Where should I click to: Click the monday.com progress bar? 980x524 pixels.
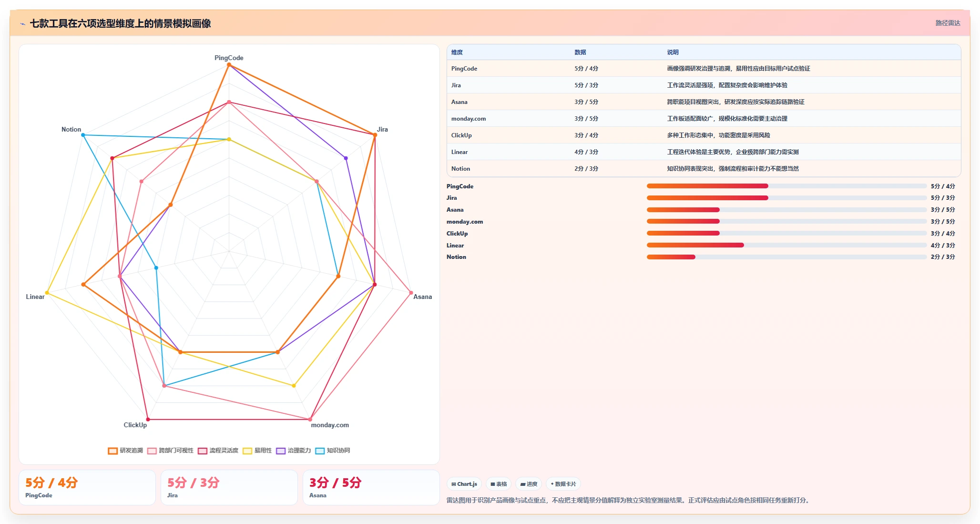(x=786, y=221)
